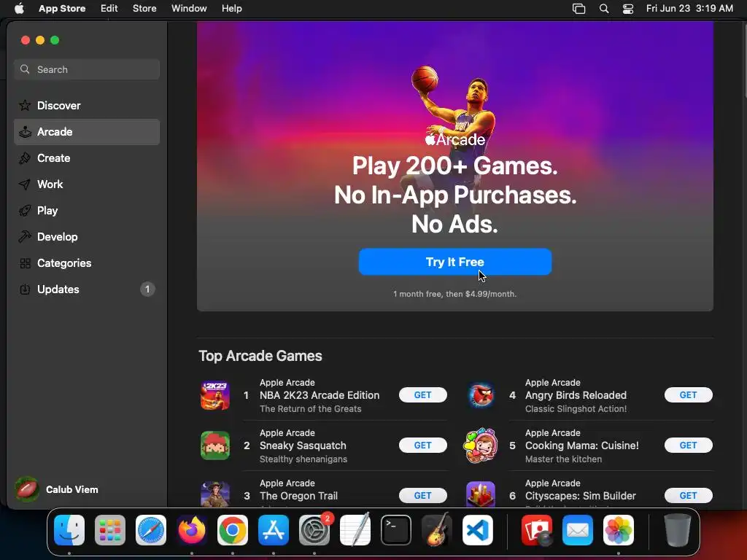747x560 pixels.
Task: Open TextEdit from the Dock
Action: (355, 529)
